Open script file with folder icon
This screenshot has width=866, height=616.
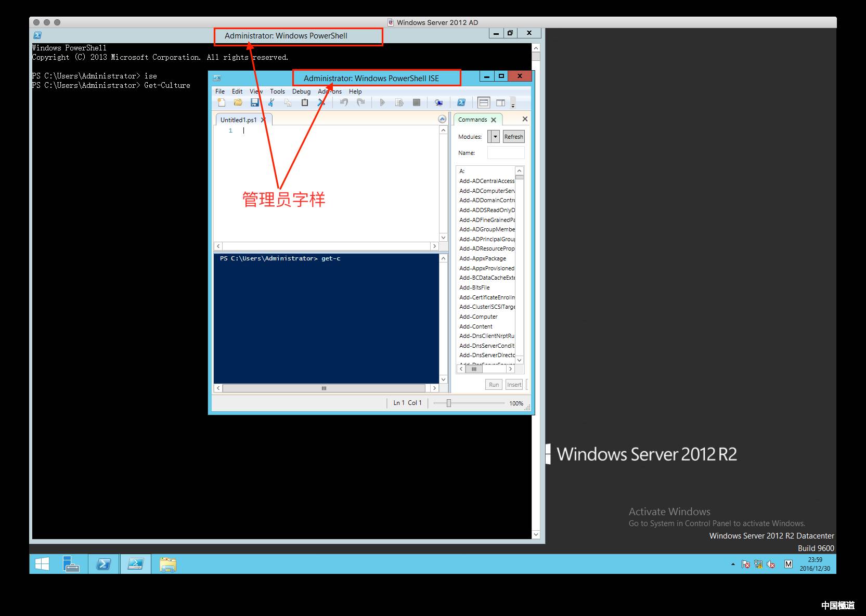pyautogui.click(x=238, y=102)
